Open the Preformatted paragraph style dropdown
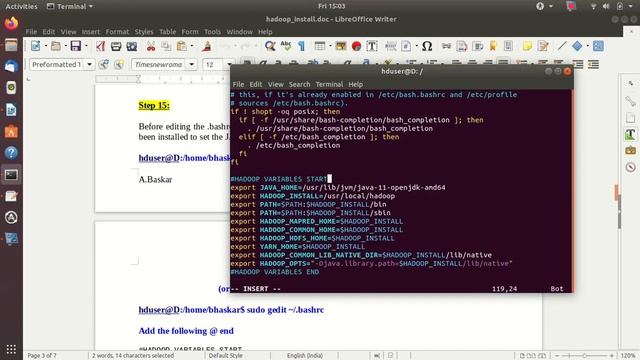 point(89,64)
